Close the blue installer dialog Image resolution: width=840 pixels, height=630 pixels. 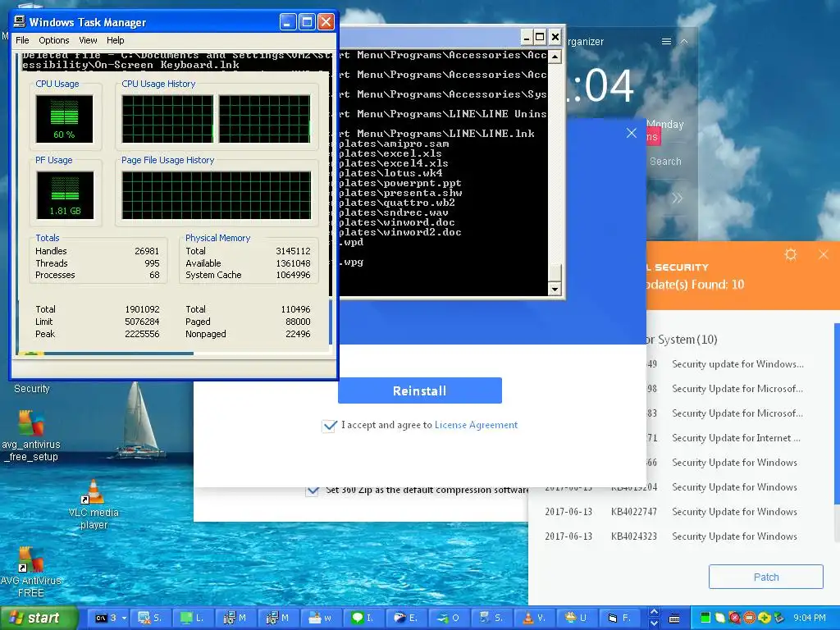(x=632, y=133)
